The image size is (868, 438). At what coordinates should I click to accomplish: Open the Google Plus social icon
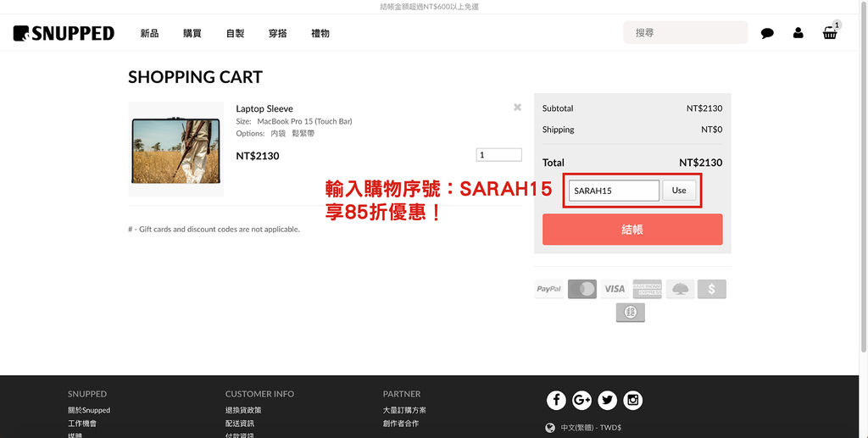point(581,400)
